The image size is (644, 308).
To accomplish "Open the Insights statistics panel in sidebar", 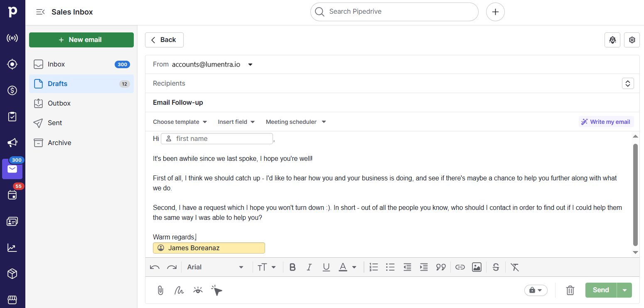I will pyautogui.click(x=12, y=247).
